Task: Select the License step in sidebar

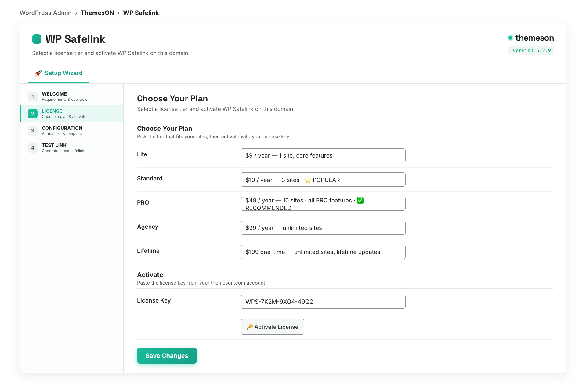Action: 72,114
